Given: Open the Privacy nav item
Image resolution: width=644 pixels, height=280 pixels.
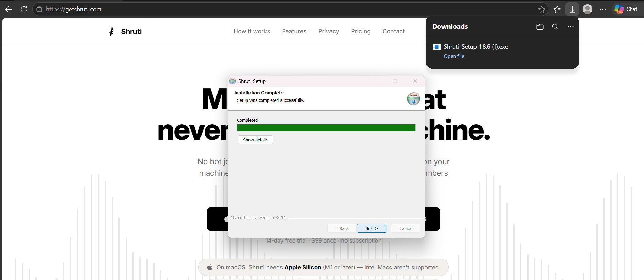Looking at the screenshot, I should tap(328, 31).
